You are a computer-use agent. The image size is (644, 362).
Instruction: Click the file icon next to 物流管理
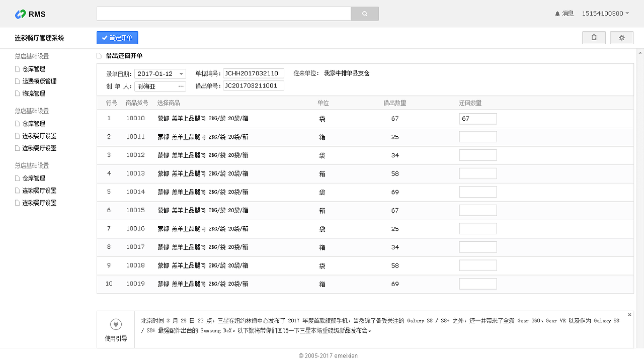(18, 94)
